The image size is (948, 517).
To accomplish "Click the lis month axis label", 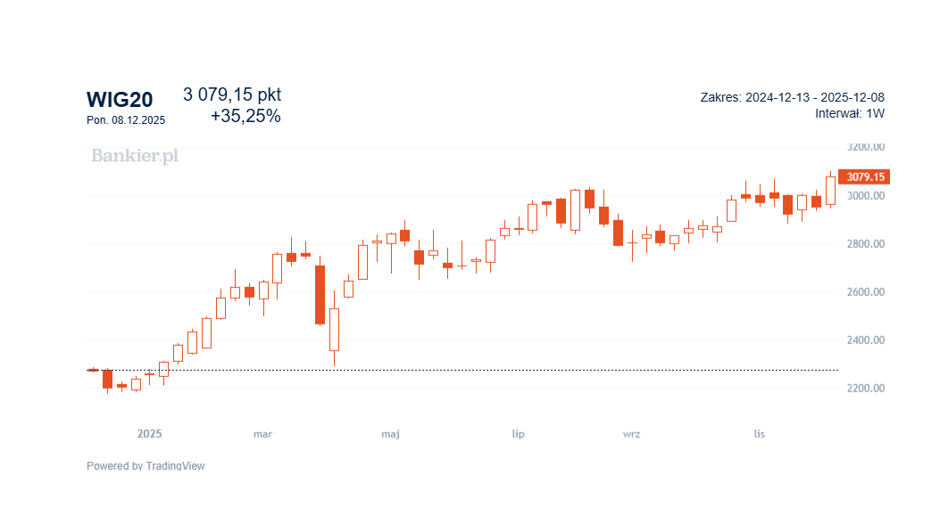I will tap(759, 434).
